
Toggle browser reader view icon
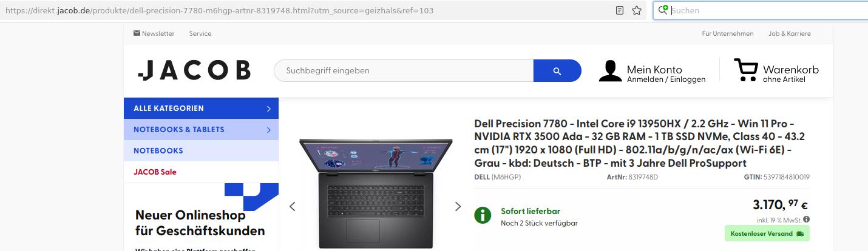[x=620, y=10]
